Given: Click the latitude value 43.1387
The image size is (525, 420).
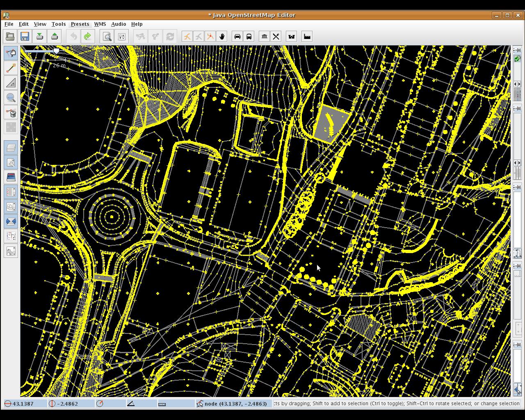Looking at the screenshot, I should coord(23,404).
